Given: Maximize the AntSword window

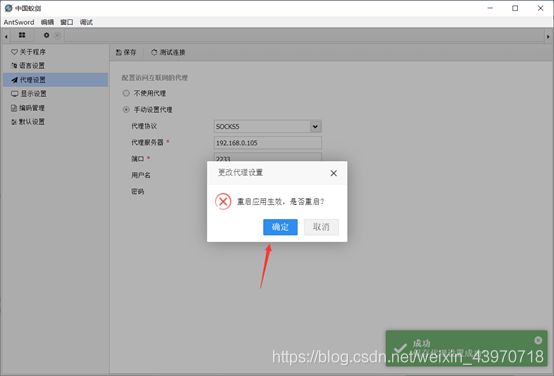Looking at the screenshot, I should click(x=515, y=8).
